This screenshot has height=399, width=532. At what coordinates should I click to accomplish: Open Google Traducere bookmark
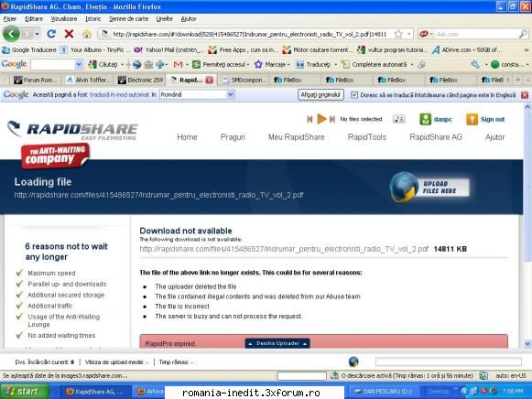pyautogui.click(x=29, y=49)
